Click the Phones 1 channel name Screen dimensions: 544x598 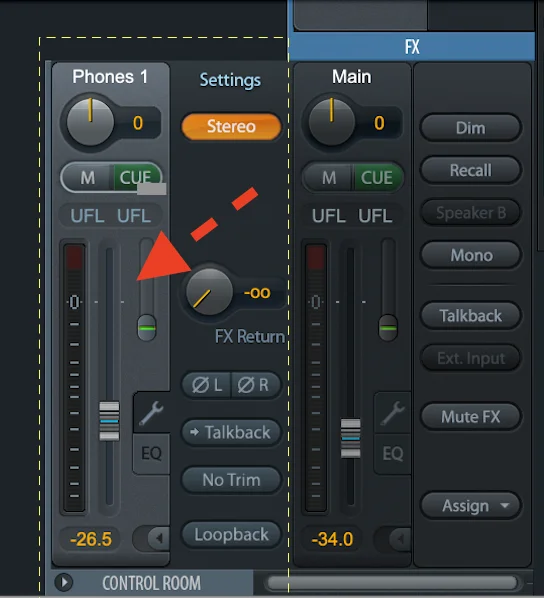(x=110, y=77)
